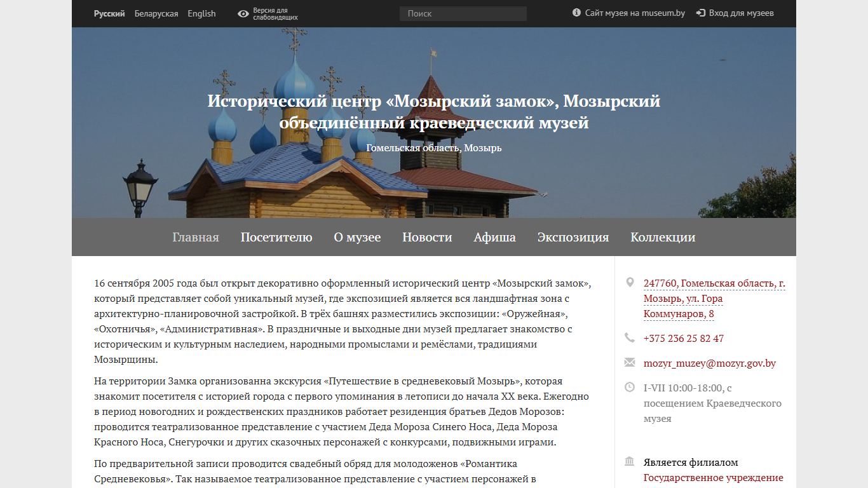The width and height of the screenshot is (868, 488).
Task: Open 'Вход для музеев' login link
Action: click(x=742, y=13)
